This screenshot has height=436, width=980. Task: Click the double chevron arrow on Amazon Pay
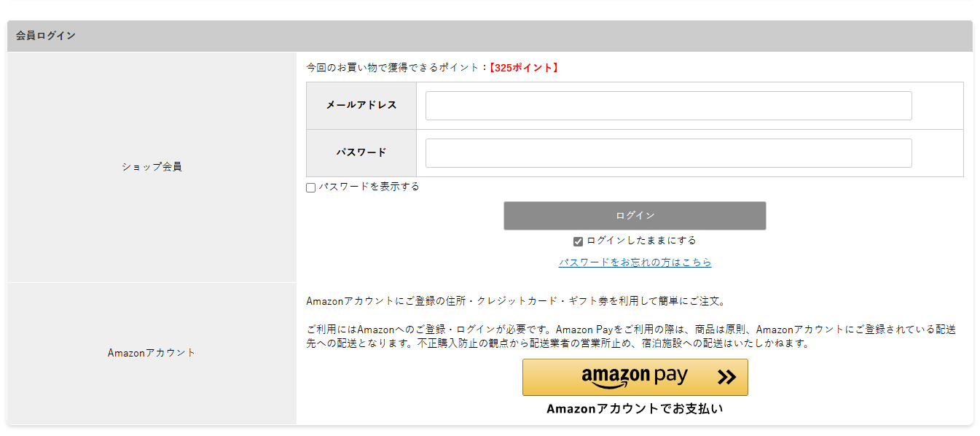tap(726, 377)
